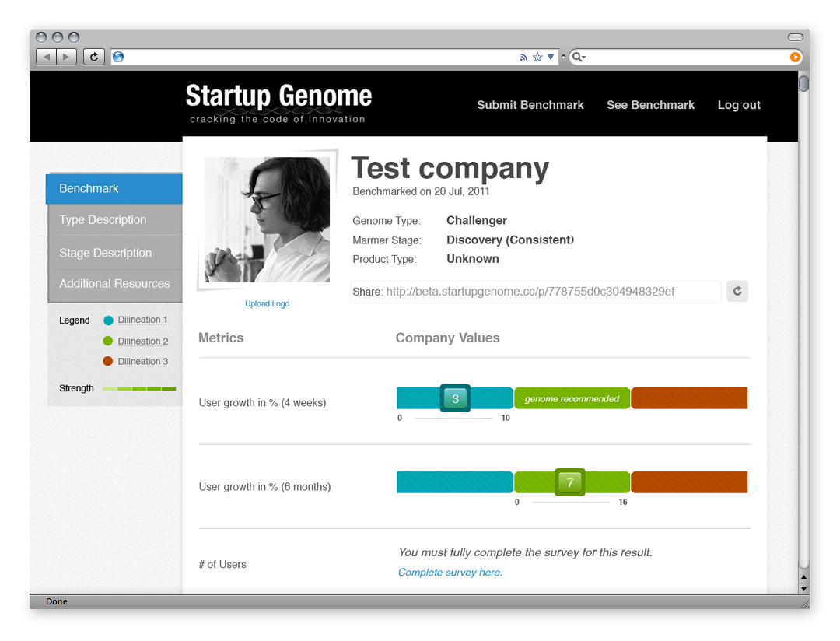Open the search engine magnifier dropdown
This screenshot has height=641, width=840.
[x=579, y=57]
